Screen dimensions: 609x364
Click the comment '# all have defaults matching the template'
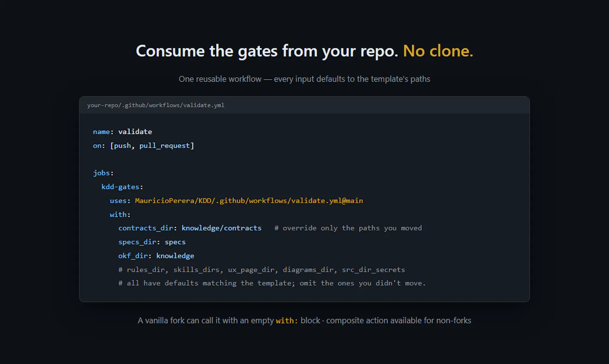click(272, 283)
